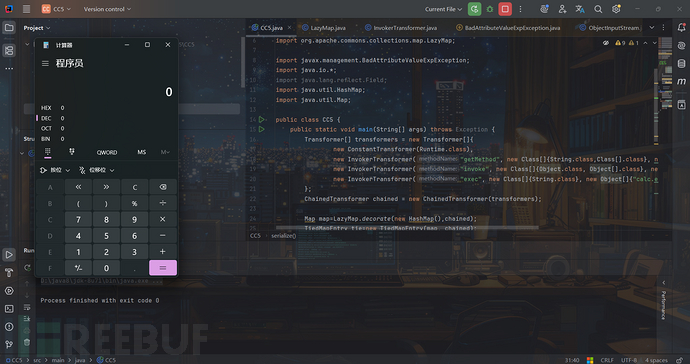Open the Maven tool window icon
Screen dimensions: 690x364
(682, 81)
